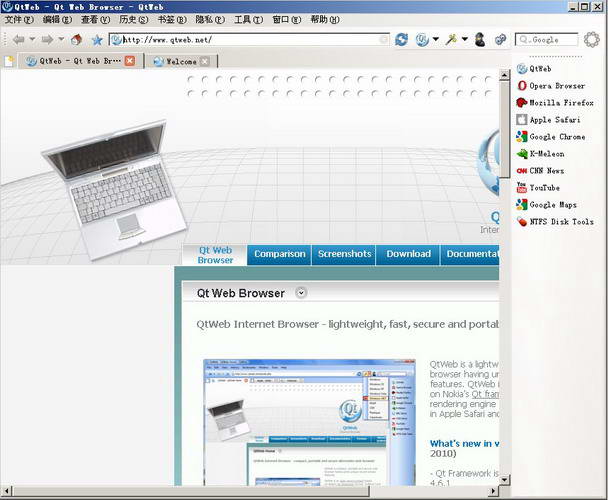This screenshot has width=608, height=500.
Task: Go forward using the forward arrow
Action: tap(47, 40)
